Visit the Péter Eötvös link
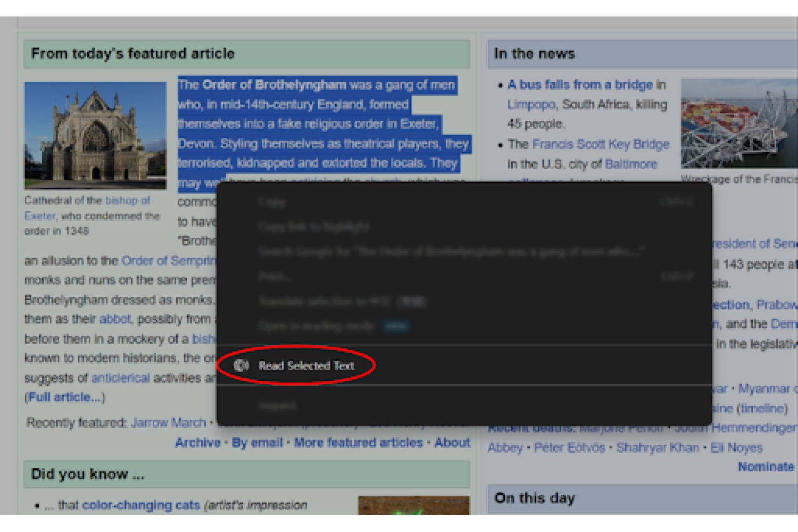798x532 pixels. [569, 448]
